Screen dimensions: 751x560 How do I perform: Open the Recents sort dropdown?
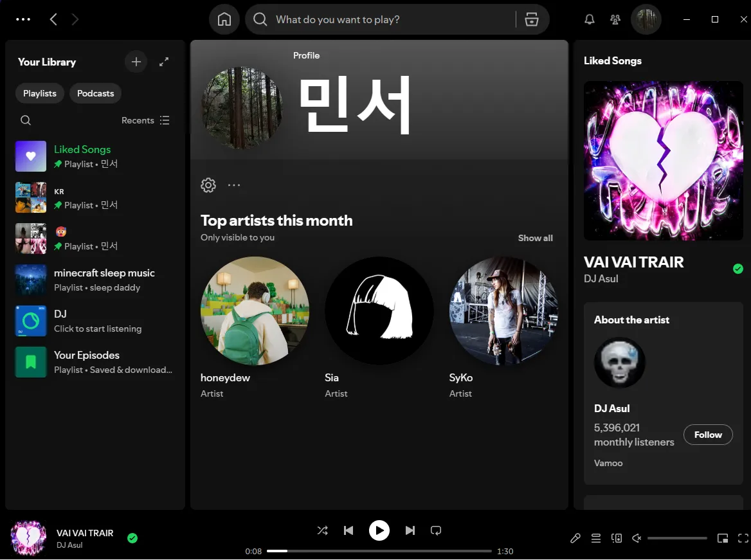(x=145, y=120)
